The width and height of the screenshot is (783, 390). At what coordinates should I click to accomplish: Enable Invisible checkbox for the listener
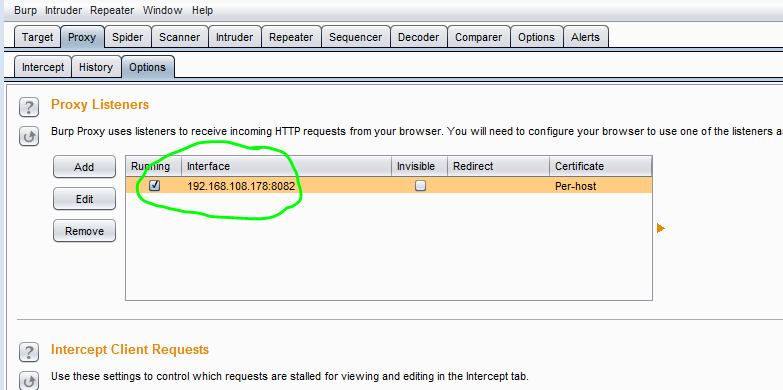[420, 186]
